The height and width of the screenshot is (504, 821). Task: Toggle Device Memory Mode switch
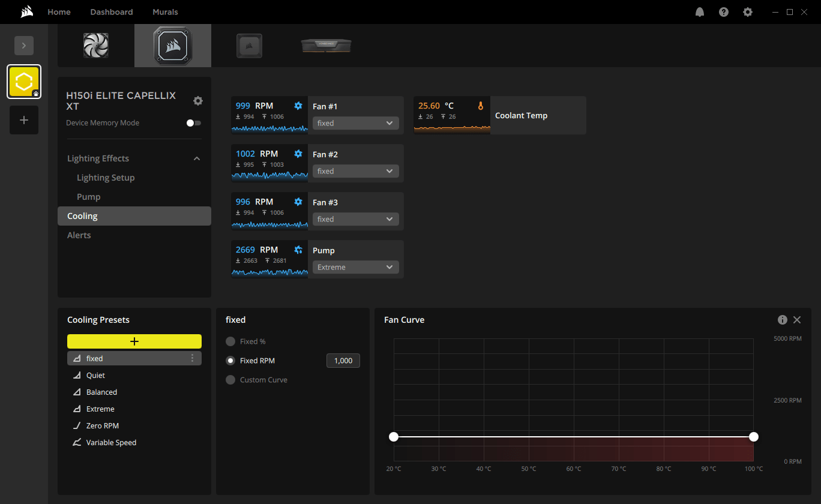point(193,123)
